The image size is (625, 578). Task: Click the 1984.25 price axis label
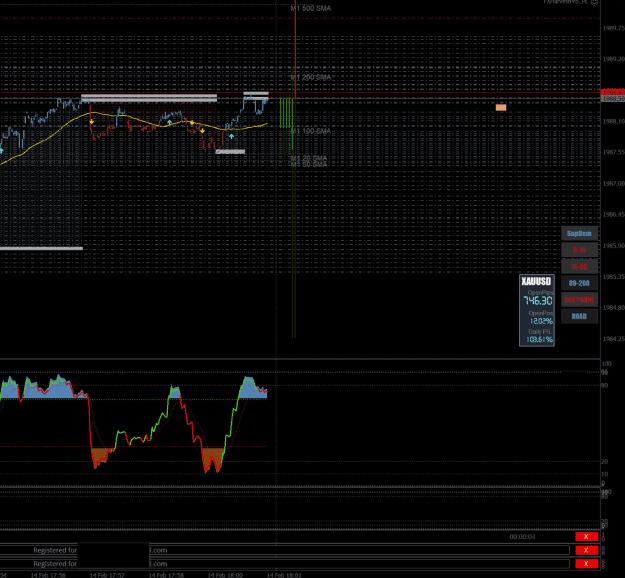click(x=613, y=338)
